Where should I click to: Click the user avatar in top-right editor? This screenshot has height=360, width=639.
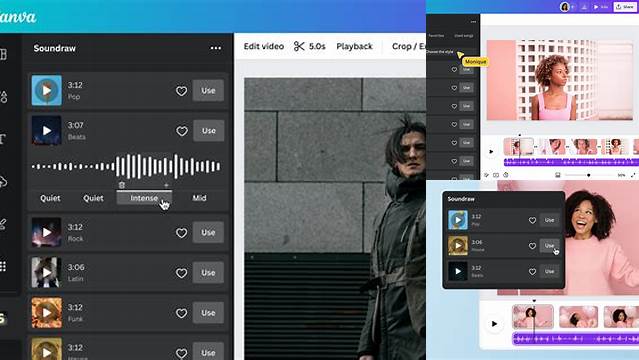click(564, 7)
